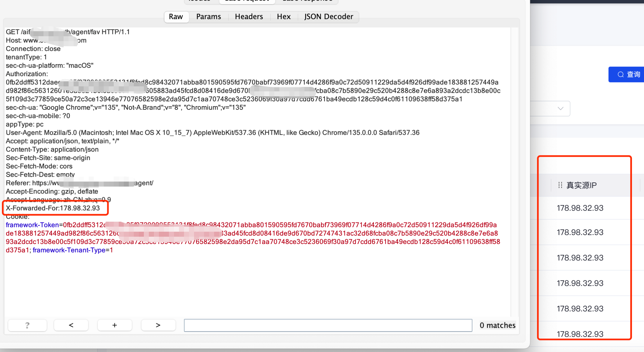Click the drag handle icon on 真实源IP column
The height and width of the screenshot is (352, 644).
point(560,185)
